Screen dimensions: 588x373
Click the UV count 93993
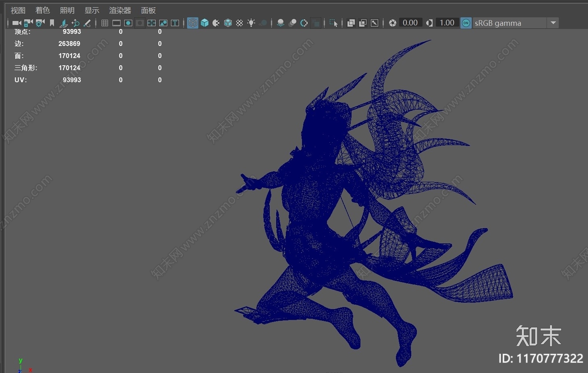pyautogui.click(x=72, y=80)
